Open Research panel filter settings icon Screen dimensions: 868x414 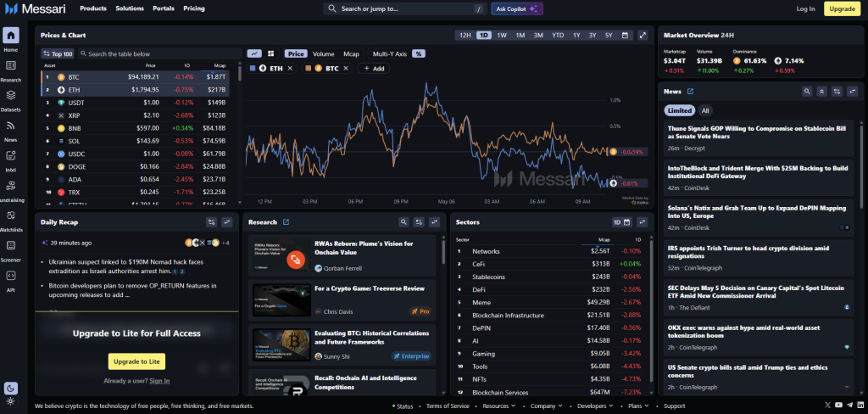419,222
